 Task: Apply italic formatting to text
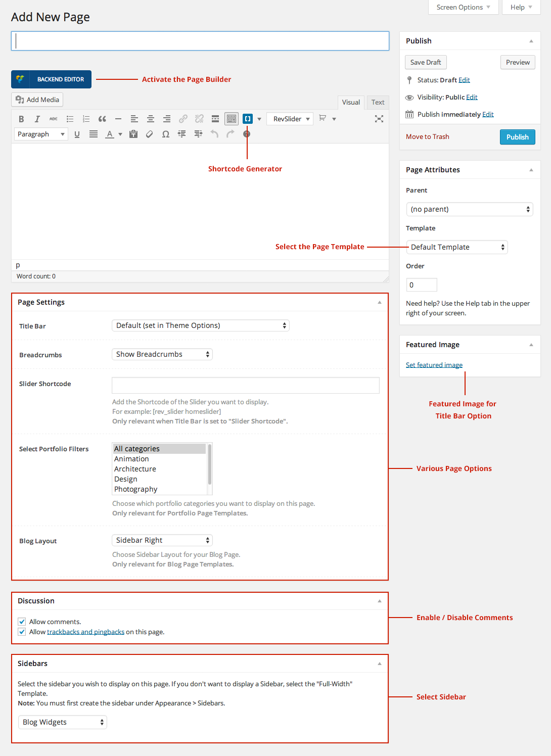pos(37,119)
